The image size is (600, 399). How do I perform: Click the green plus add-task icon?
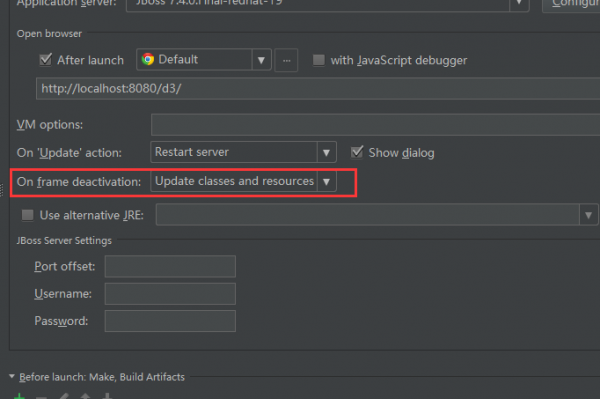[x=19, y=396]
